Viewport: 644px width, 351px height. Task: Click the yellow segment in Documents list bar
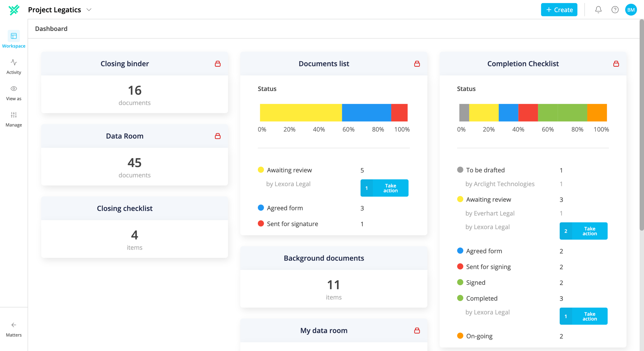(x=301, y=113)
